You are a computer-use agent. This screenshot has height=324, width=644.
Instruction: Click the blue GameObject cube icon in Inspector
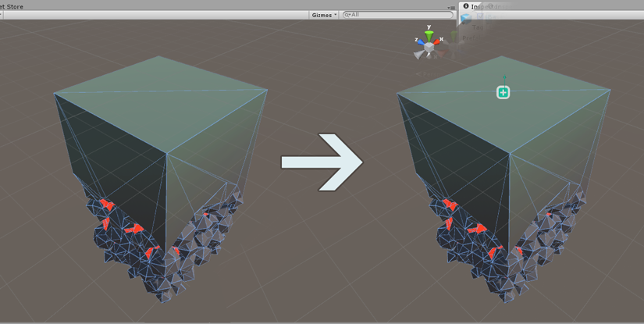tap(467, 19)
